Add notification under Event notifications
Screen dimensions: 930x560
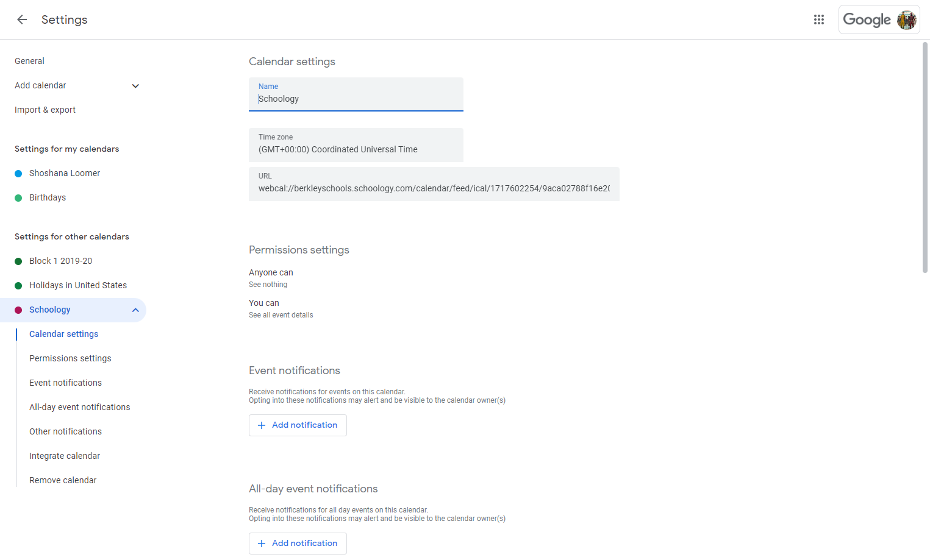[x=298, y=425]
